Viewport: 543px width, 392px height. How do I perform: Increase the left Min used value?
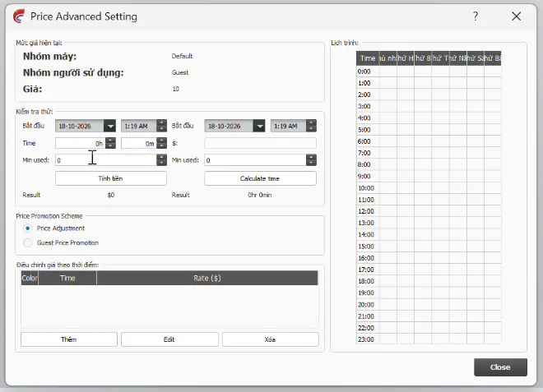[x=162, y=157]
